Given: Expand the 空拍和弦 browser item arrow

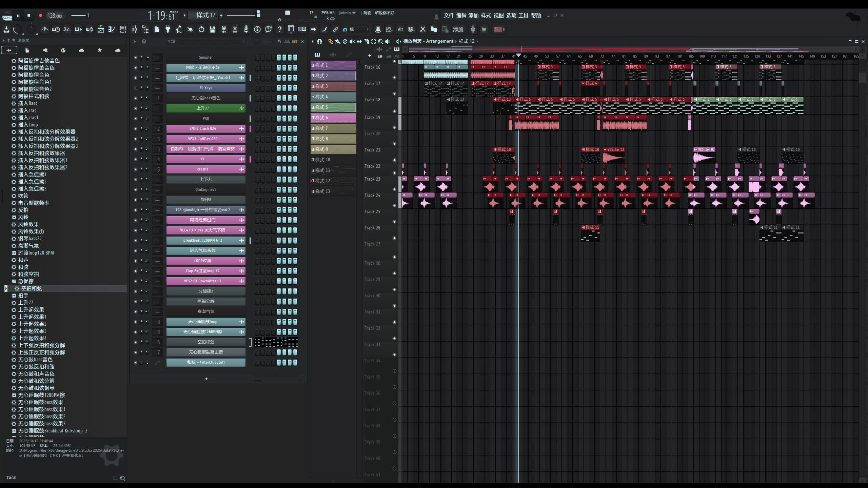Looking at the screenshot, I should tap(6, 288).
